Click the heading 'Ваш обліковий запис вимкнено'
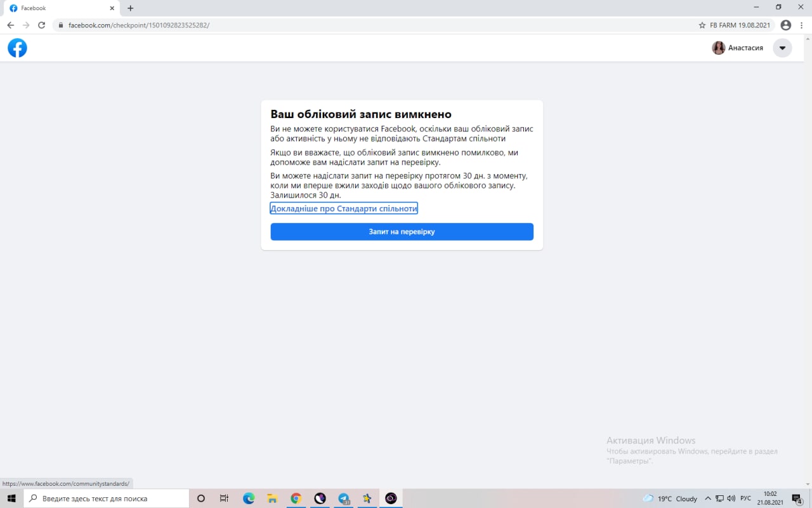The height and width of the screenshot is (508, 812). pyautogui.click(x=361, y=114)
